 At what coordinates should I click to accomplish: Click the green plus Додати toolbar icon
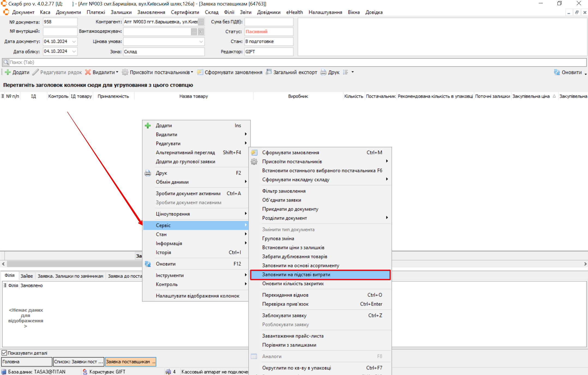coord(8,72)
